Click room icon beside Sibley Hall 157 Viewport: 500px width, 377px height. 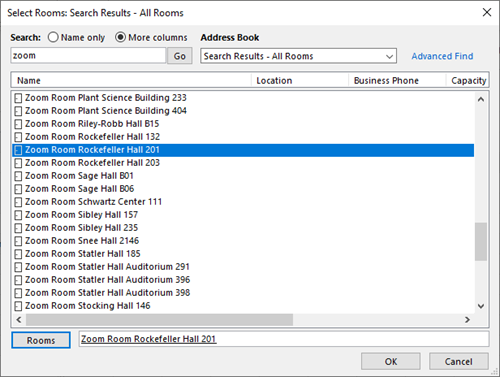point(18,215)
